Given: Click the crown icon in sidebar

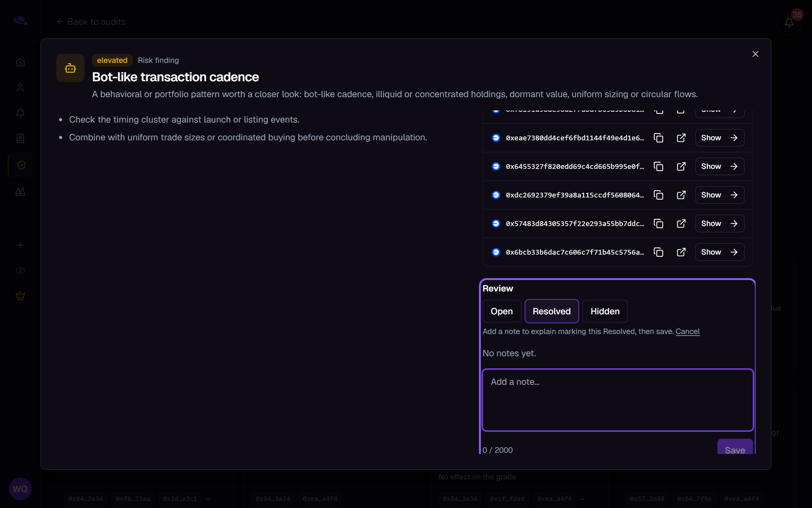Looking at the screenshot, I should (x=20, y=296).
